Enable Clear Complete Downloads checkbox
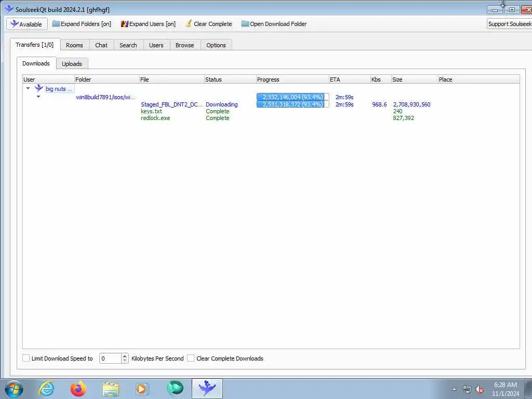The width and height of the screenshot is (532, 399). (191, 358)
